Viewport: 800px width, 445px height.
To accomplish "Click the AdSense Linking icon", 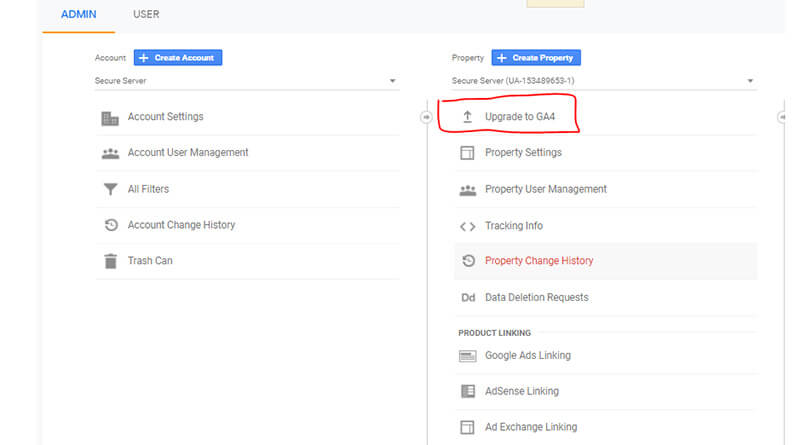I will [x=467, y=391].
